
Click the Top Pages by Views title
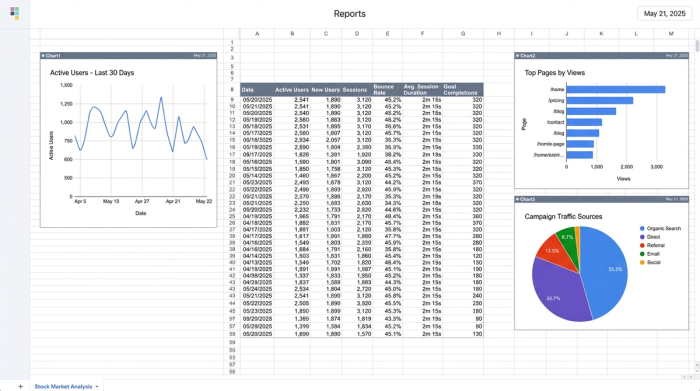click(x=554, y=73)
